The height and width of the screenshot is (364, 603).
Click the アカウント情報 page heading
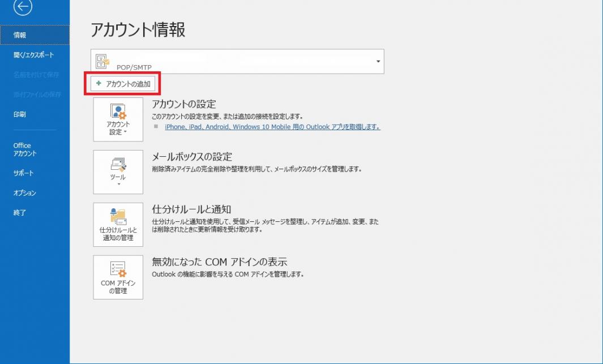click(138, 30)
